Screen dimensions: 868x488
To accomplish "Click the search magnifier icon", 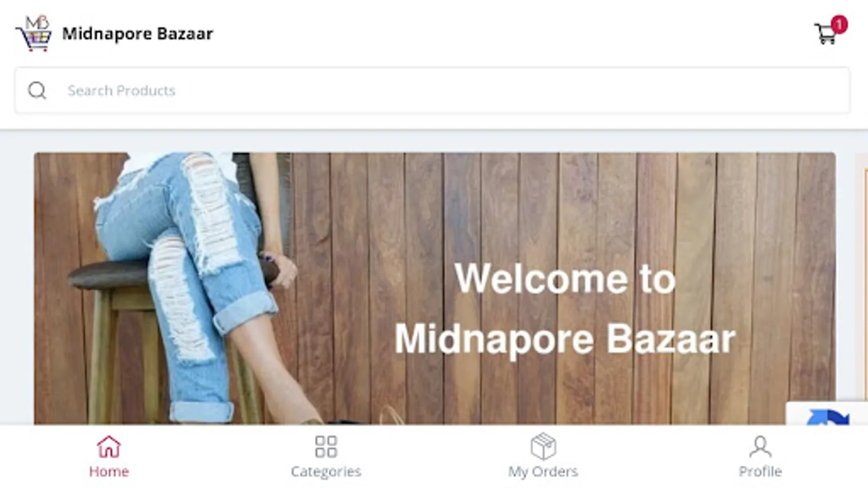I will coord(37,90).
